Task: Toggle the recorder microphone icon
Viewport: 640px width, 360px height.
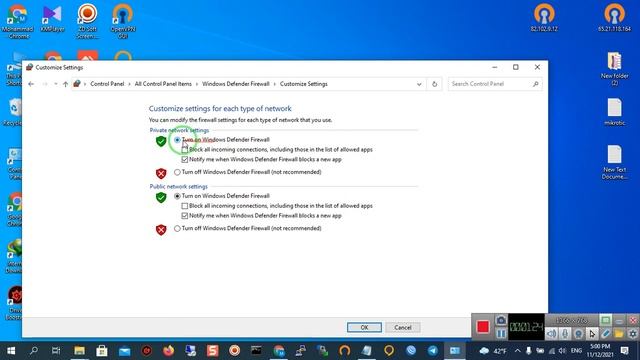Action: [565, 333]
